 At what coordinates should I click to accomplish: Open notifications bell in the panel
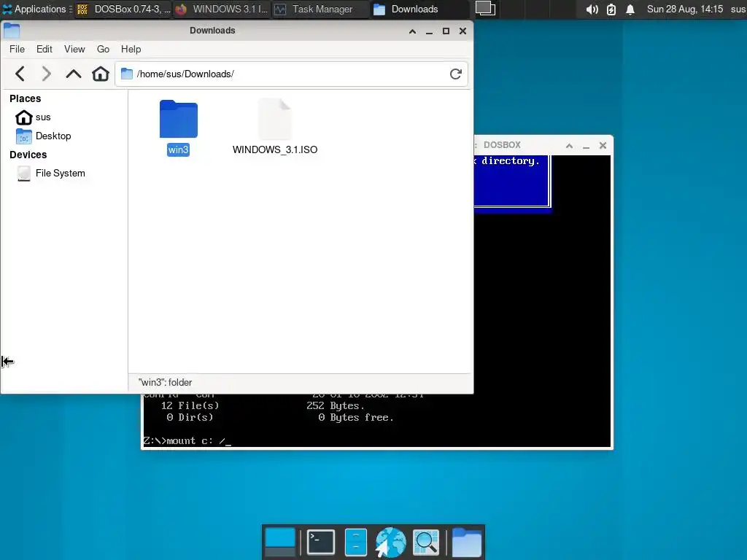(630, 9)
